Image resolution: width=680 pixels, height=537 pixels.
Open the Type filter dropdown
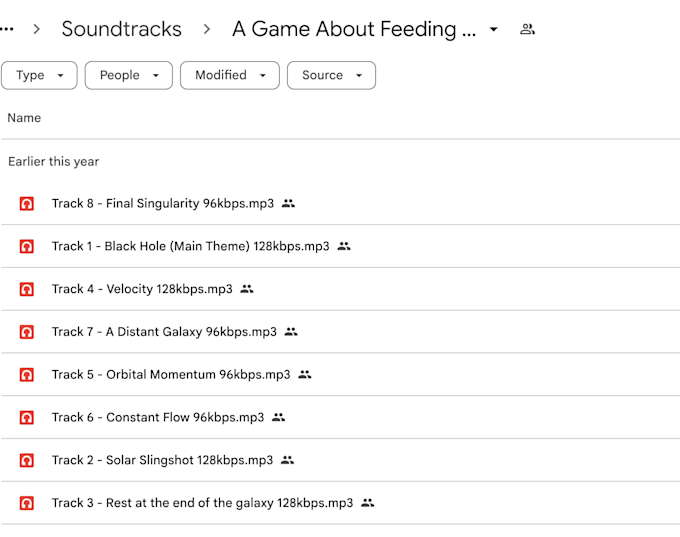tap(39, 75)
